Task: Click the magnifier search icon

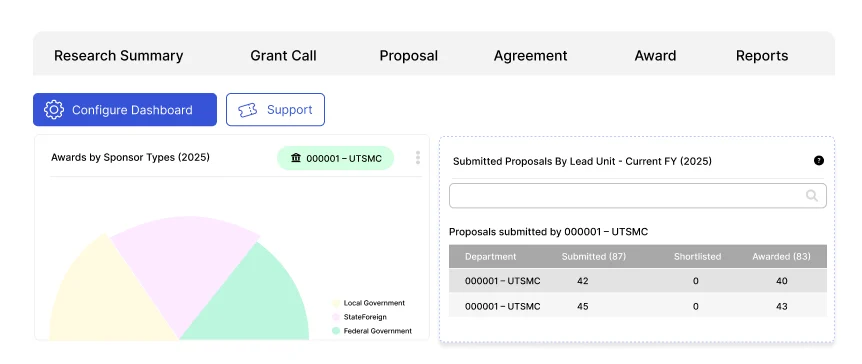Action: [811, 195]
